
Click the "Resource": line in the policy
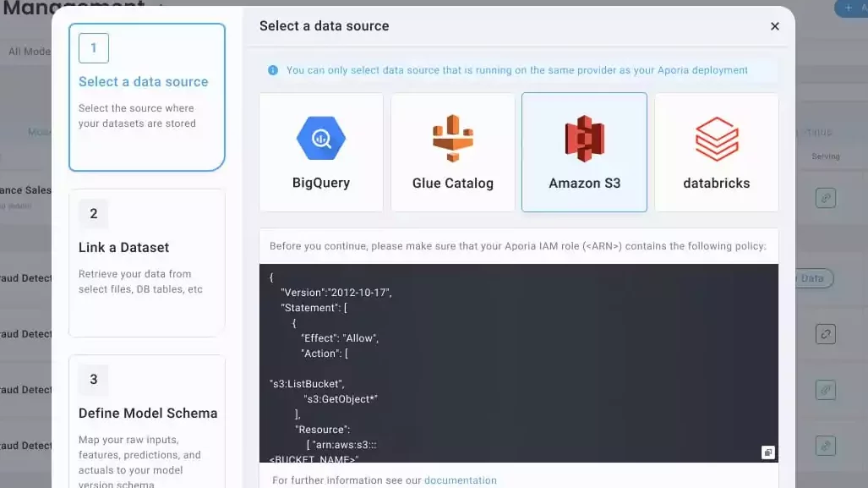(322, 430)
